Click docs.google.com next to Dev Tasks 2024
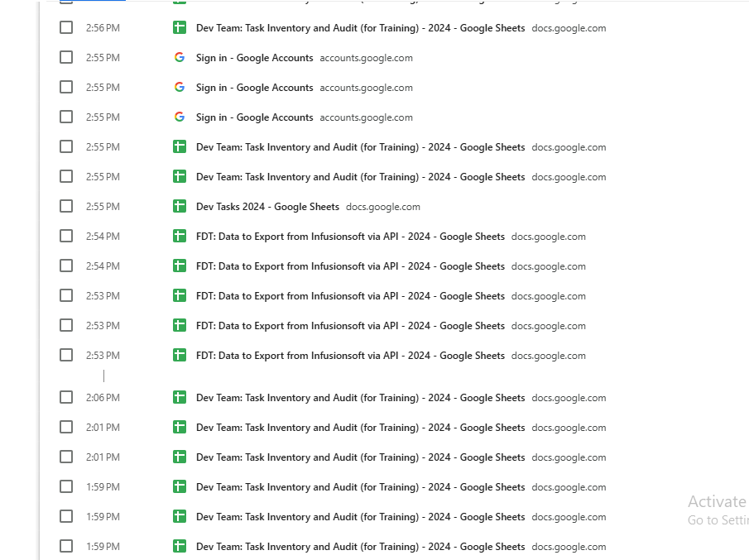The image size is (749, 560). 382,207
